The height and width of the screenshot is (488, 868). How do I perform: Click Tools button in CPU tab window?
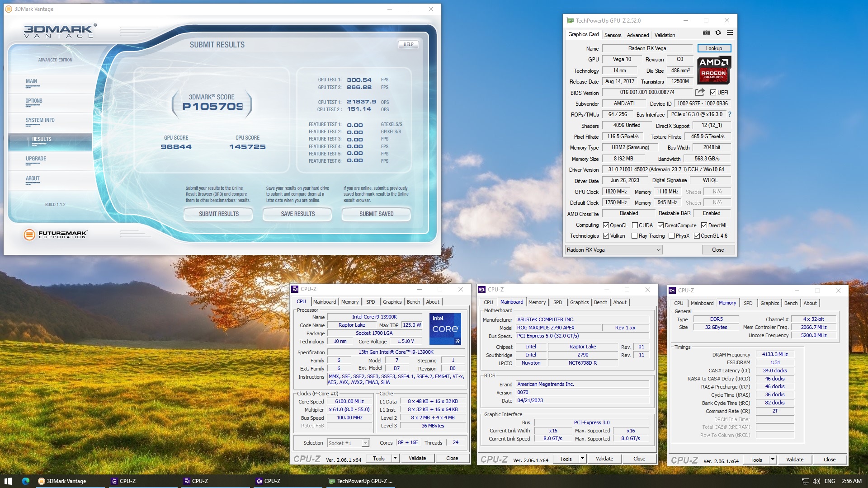[379, 458]
